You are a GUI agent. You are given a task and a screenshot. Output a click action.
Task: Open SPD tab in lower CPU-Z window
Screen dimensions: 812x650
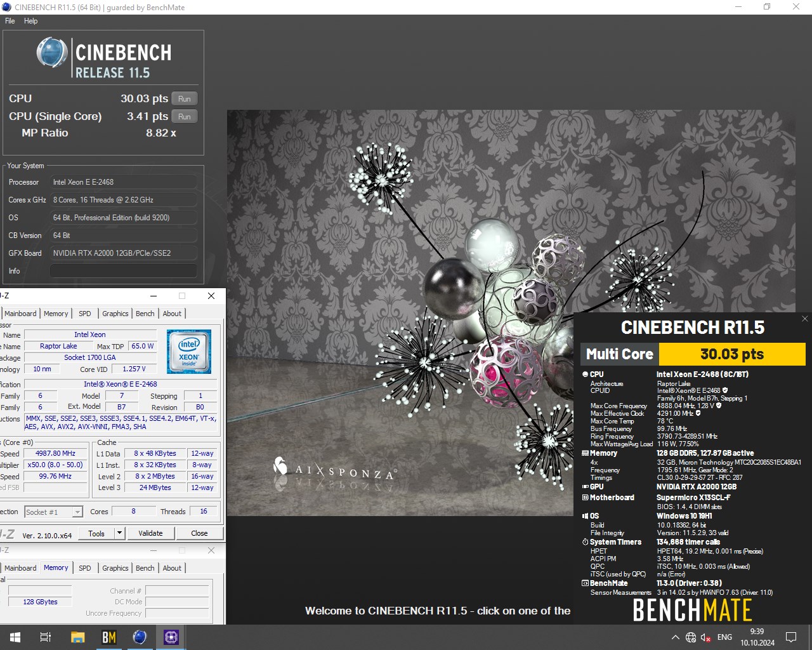(x=85, y=568)
